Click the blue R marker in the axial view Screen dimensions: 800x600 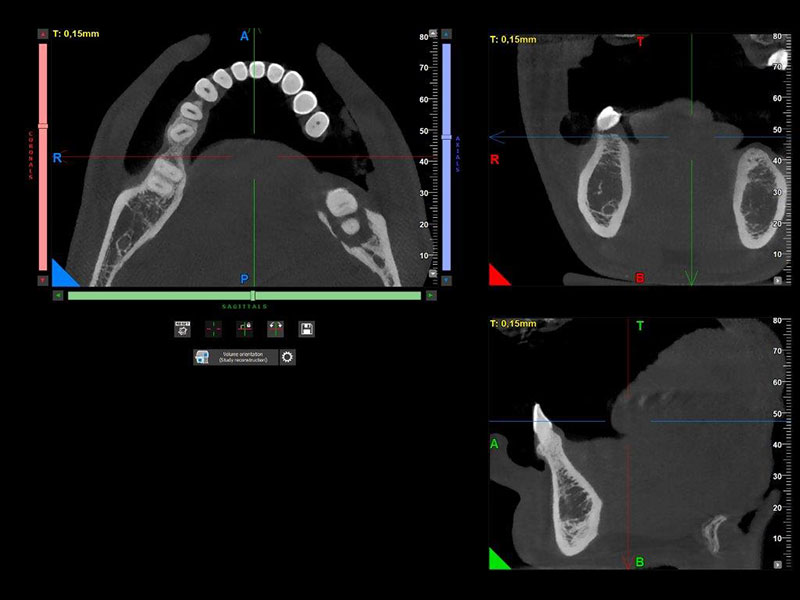57,158
